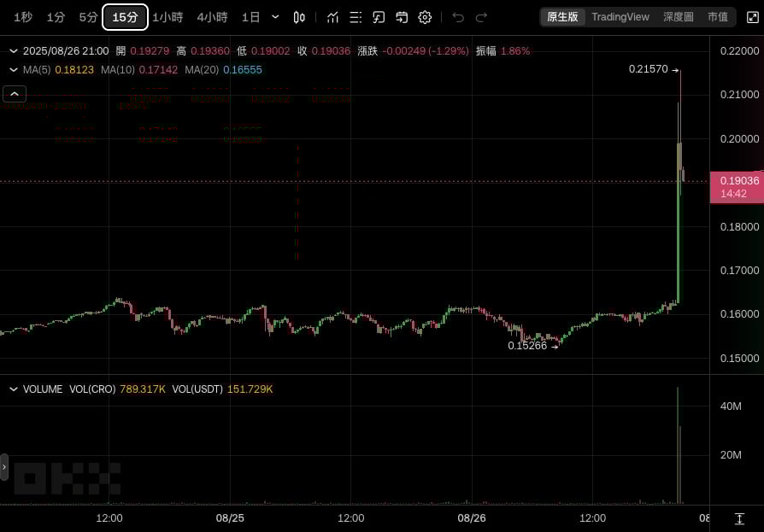The width and height of the screenshot is (764, 532).
Task: Expand the left side panel handle
Action: tap(4, 467)
